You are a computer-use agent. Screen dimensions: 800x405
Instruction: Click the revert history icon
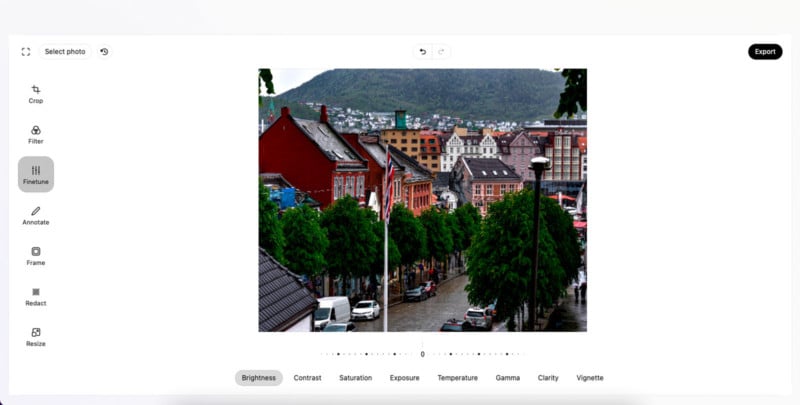pyautogui.click(x=104, y=52)
